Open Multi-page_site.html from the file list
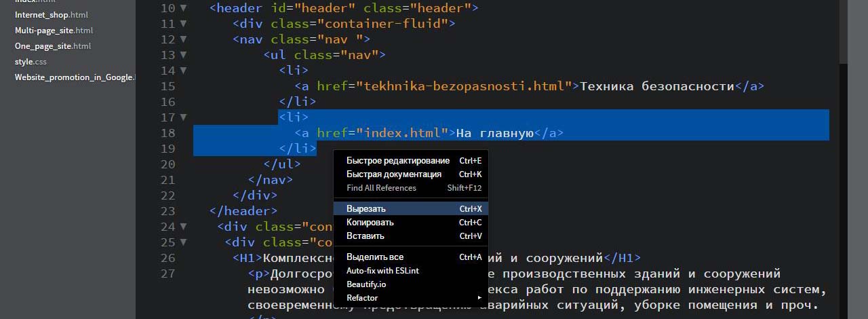The width and height of the screenshot is (868, 319). (x=54, y=31)
